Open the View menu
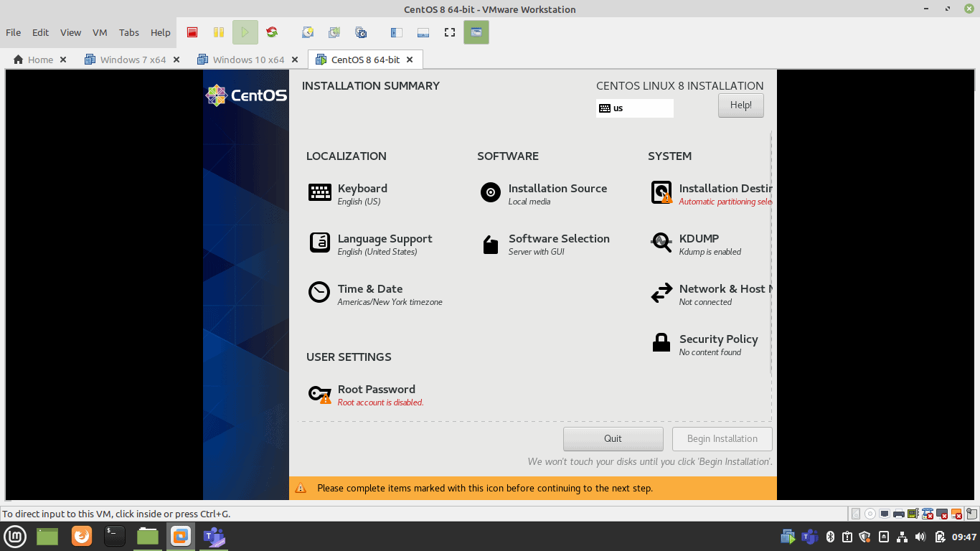The width and height of the screenshot is (980, 551). (x=70, y=32)
